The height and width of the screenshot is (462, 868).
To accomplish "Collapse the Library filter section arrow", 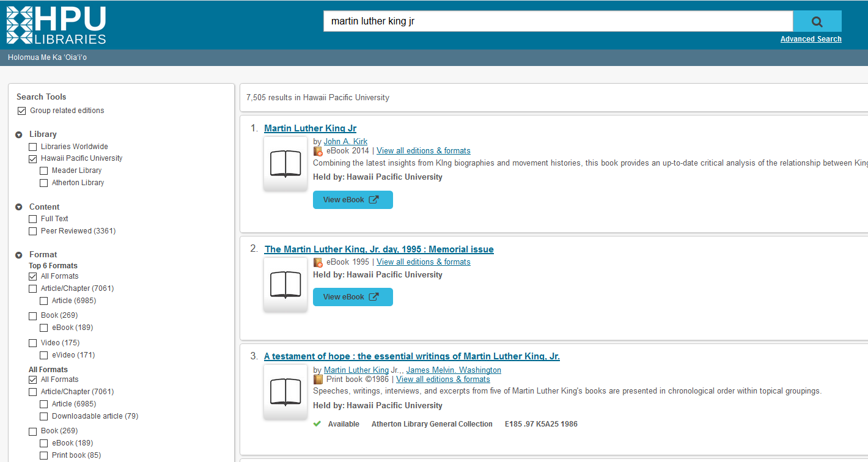I will [x=19, y=134].
